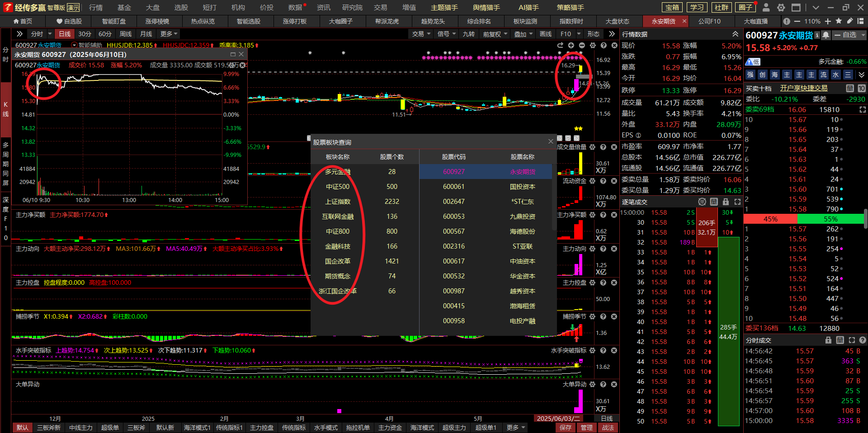Decrease zoom with minus beside 110%
Image resolution: width=868 pixels, height=433 pixels.
[x=797, y=21]
